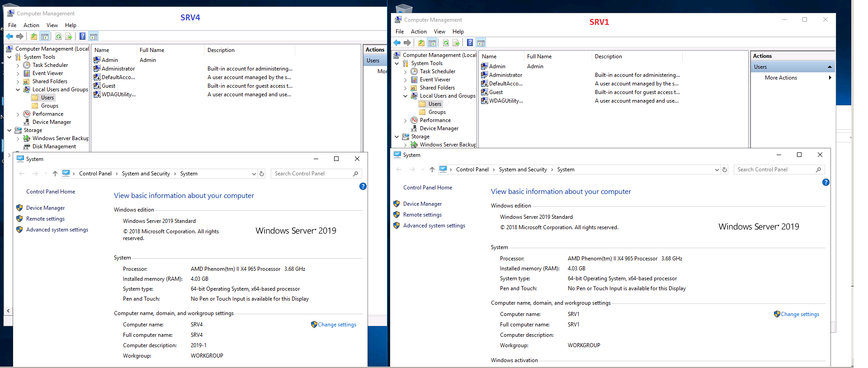Toggle Show/Hide Console Tree icon in SRV1 toolbar
The height and width of the screenshot is (368, 868).
click(x=432, y=42)
